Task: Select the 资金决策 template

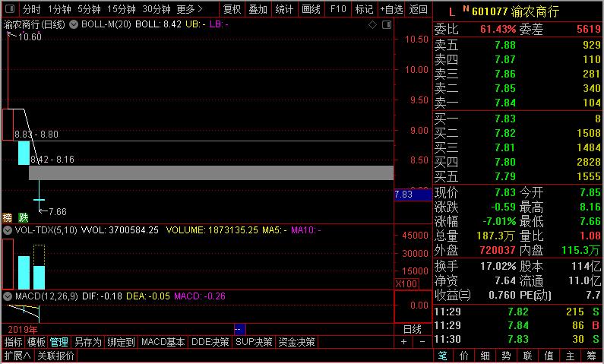Action: [x=296, y=342]
